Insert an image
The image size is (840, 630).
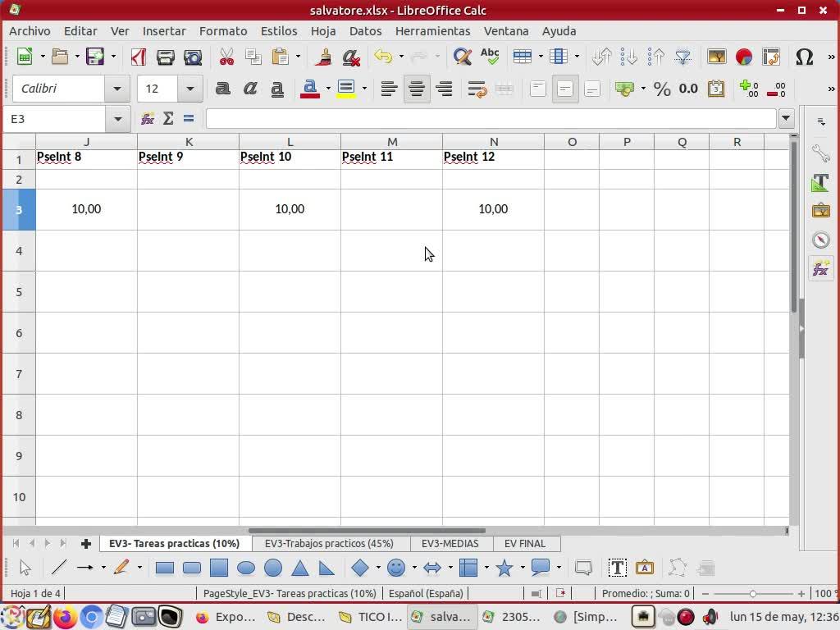tap(716, 57)
